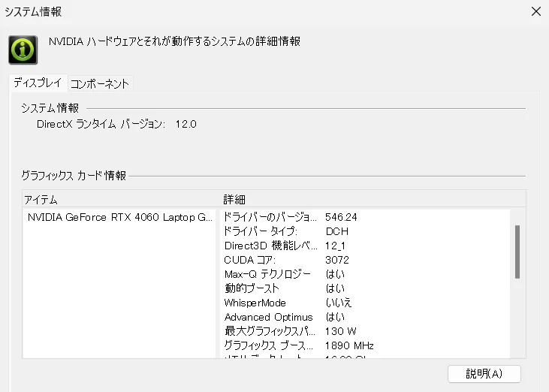Image resolution: width=549 pixels, height=392 pixels.
Task: Switch to the コンポーネント tab
Action: [100, 83]
